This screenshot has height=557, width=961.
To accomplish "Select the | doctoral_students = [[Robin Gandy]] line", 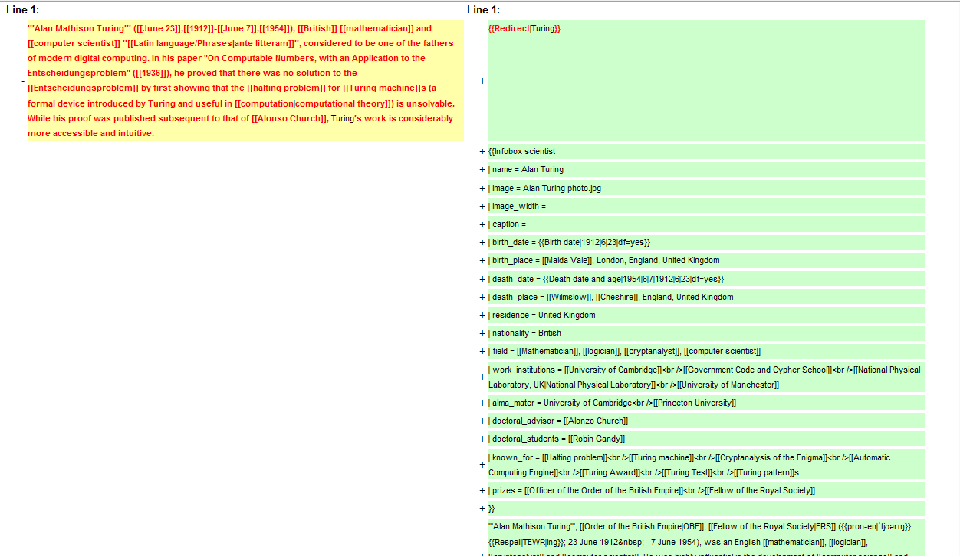I will point(706,439).
